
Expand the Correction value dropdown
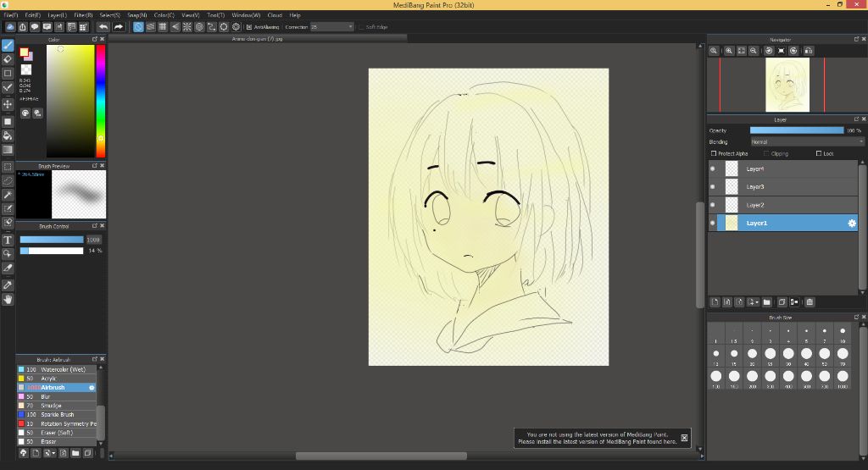[350, 27]
